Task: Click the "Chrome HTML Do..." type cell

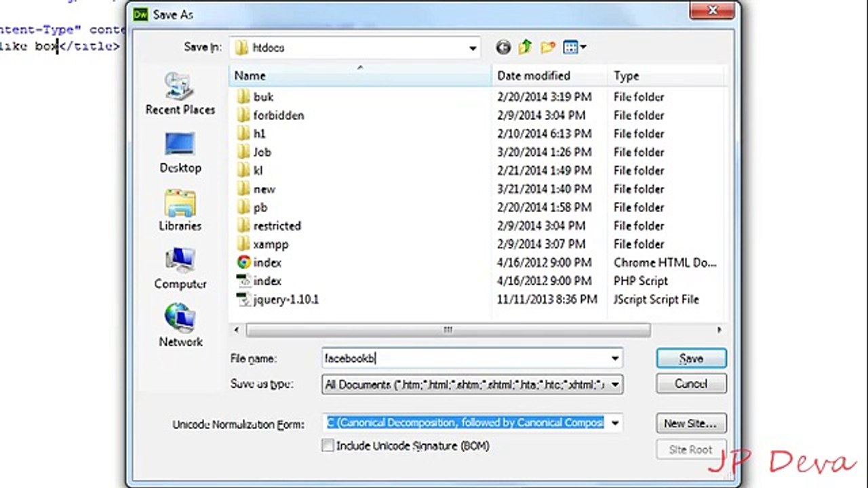Action: coord(665,262)
